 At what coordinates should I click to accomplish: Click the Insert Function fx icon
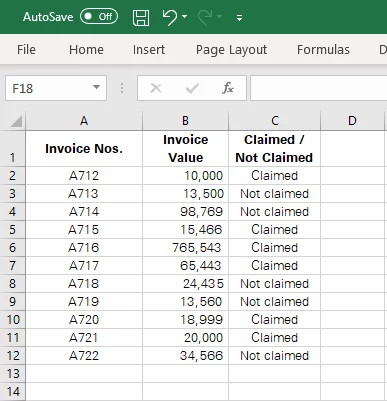point(228,88)
